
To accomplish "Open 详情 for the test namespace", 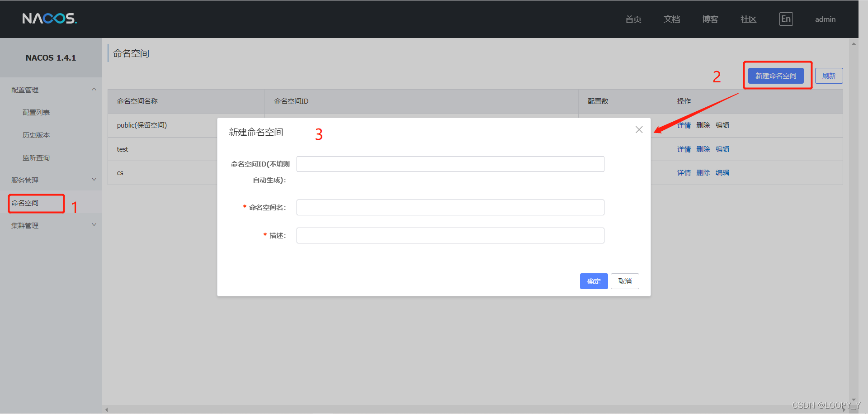I will [684, 149].
